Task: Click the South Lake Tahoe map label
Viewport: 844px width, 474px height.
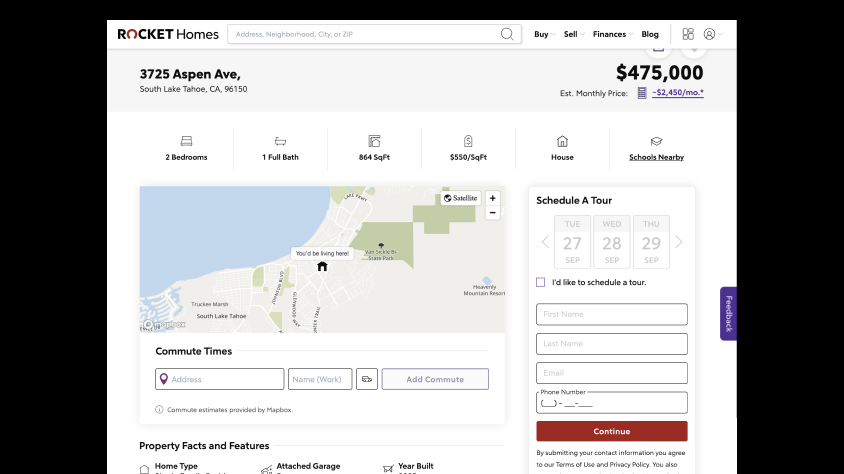Action: [x=221, y=316]
